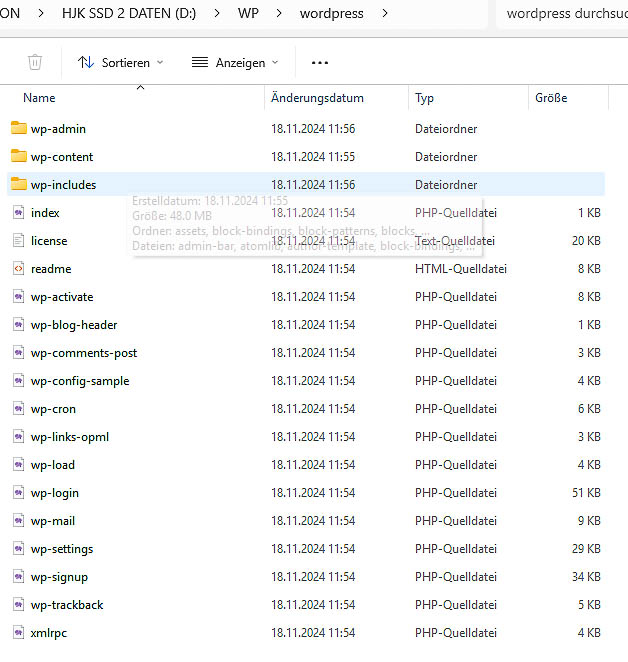Click the wp-blog-header file icon
Viewport: 628px width, 662px height.
click(x=19, y=325)
